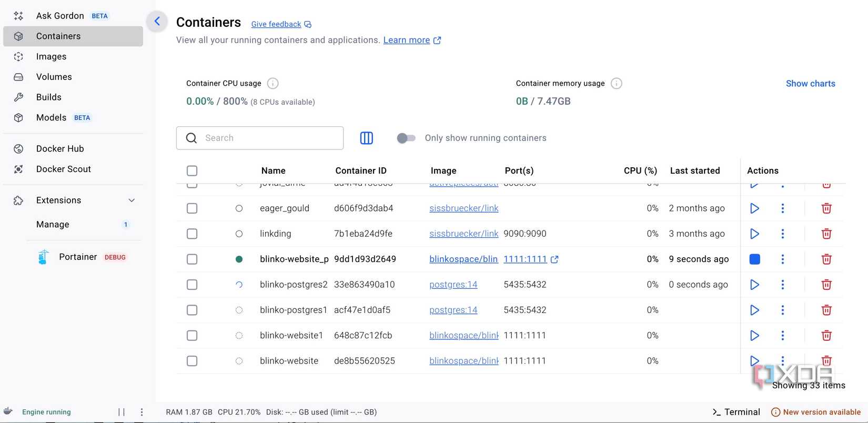Start the blinko-postgres1 container
868x423 pixels.
754,310
